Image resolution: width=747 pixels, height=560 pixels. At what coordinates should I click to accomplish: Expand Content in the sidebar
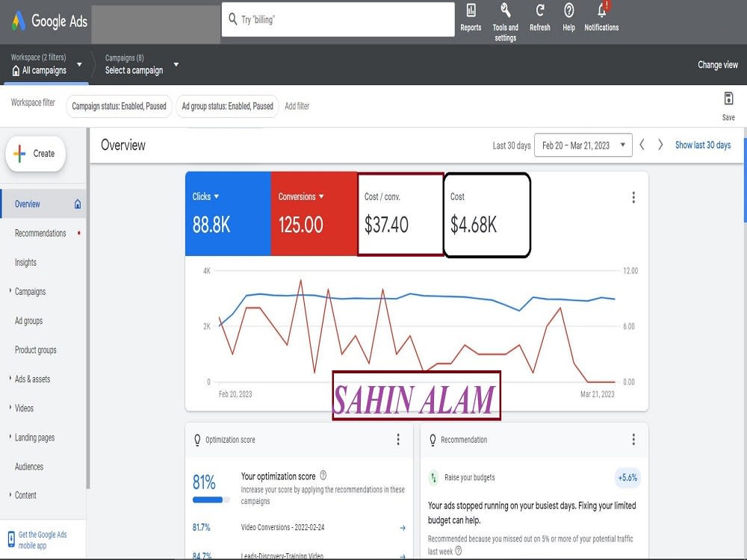tap(10, 494)
